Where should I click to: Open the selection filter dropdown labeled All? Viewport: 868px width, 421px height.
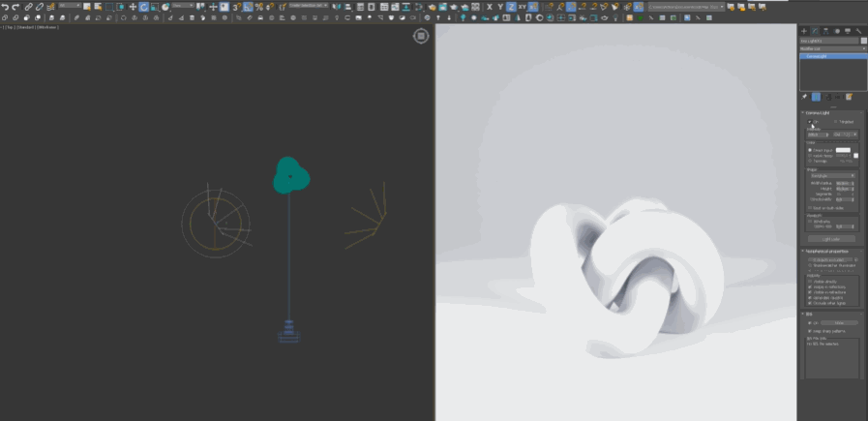pyautogui.click(x=70, y=5)
